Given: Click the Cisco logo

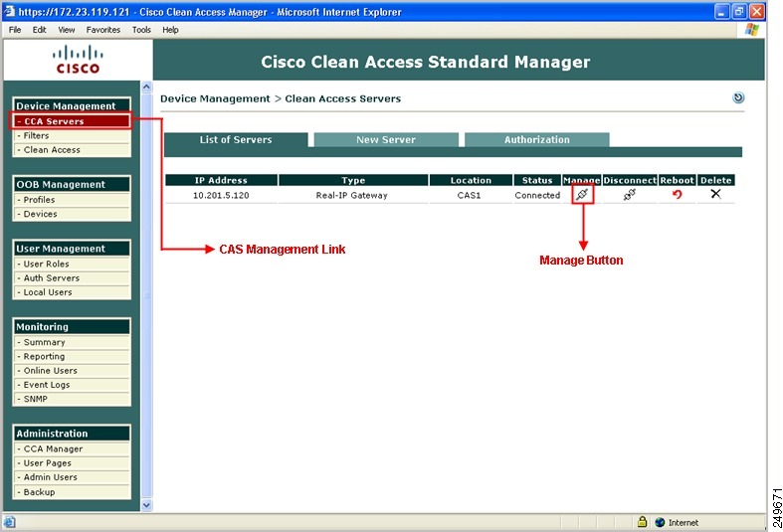Looking at the screenshot, I should point(78,60).
